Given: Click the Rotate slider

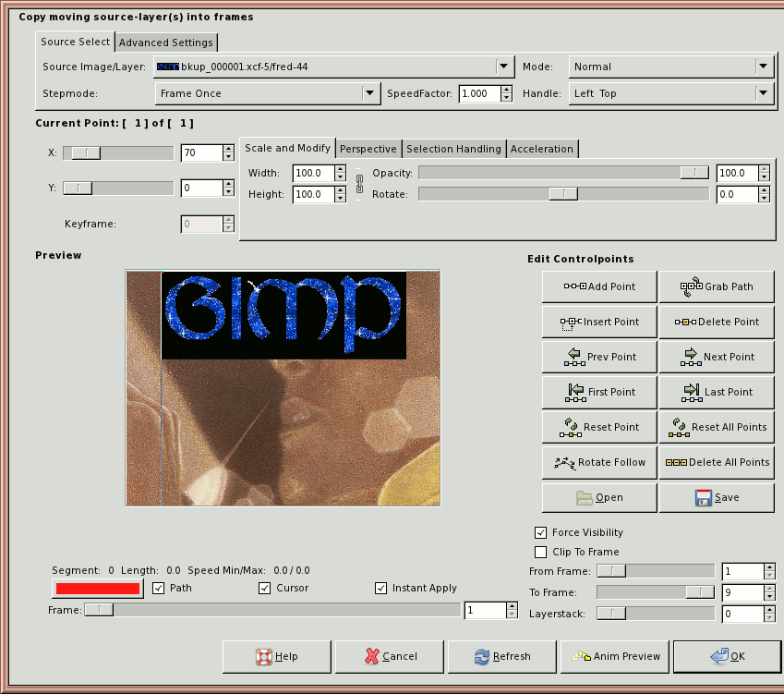Looking at the screenshot, I should coord(563,194).
